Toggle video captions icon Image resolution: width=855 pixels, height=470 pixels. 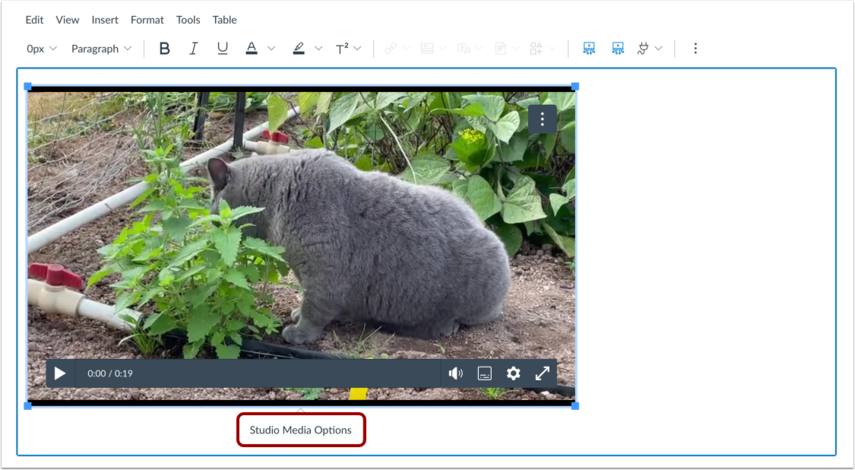coord(484,373)
